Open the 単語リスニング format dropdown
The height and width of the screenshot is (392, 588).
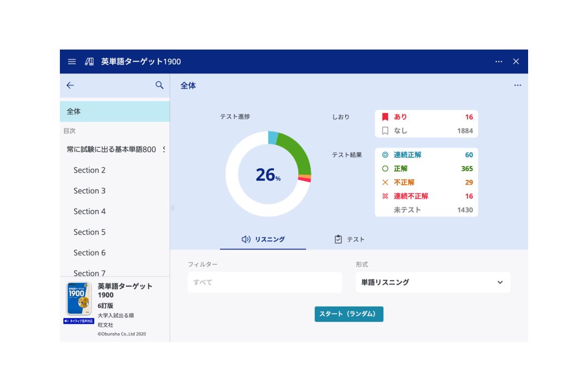(x=433, y=283)
